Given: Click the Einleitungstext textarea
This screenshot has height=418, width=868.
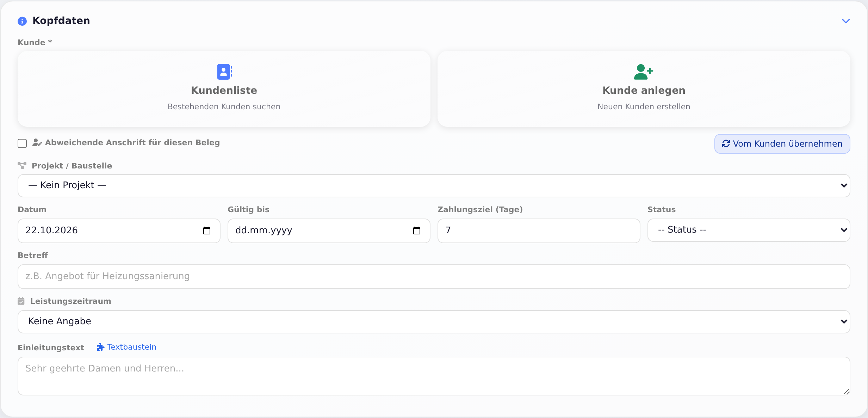Looking at the screenshot, I should tap(434, 376).
